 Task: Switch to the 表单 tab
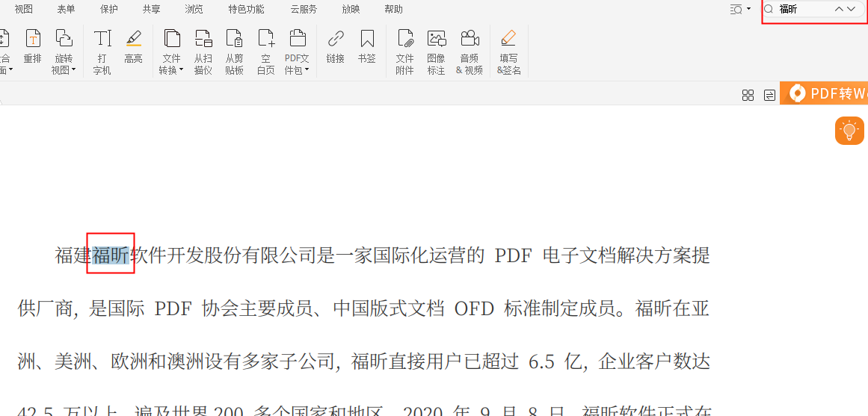click(x=67, y=10)
